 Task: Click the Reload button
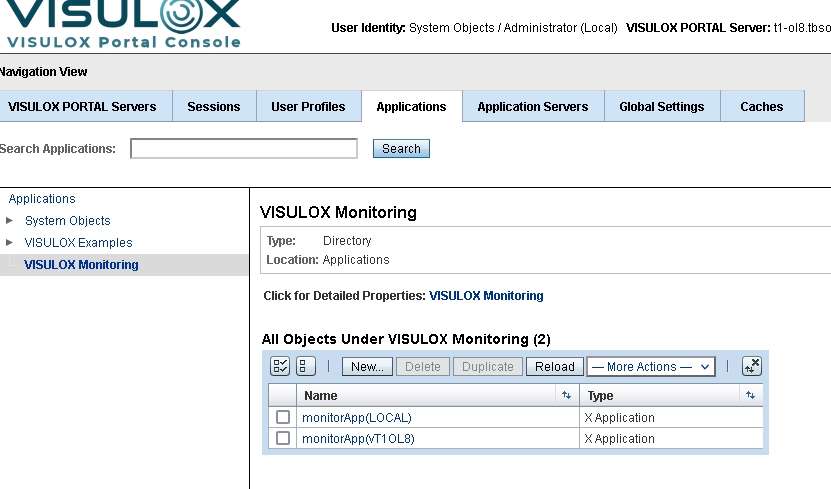(x=555, y=367)
